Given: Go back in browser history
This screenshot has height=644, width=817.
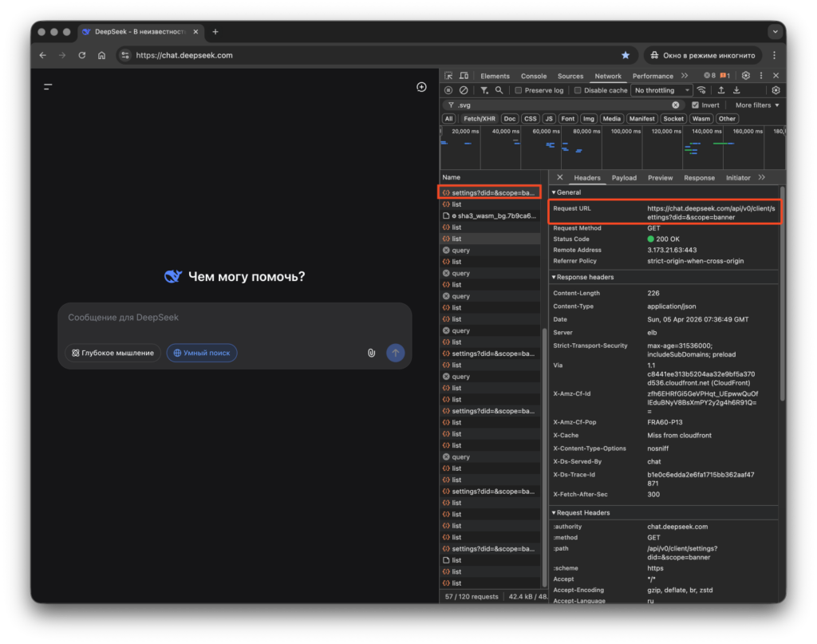Looking at the screenshot, I should 43,55.
